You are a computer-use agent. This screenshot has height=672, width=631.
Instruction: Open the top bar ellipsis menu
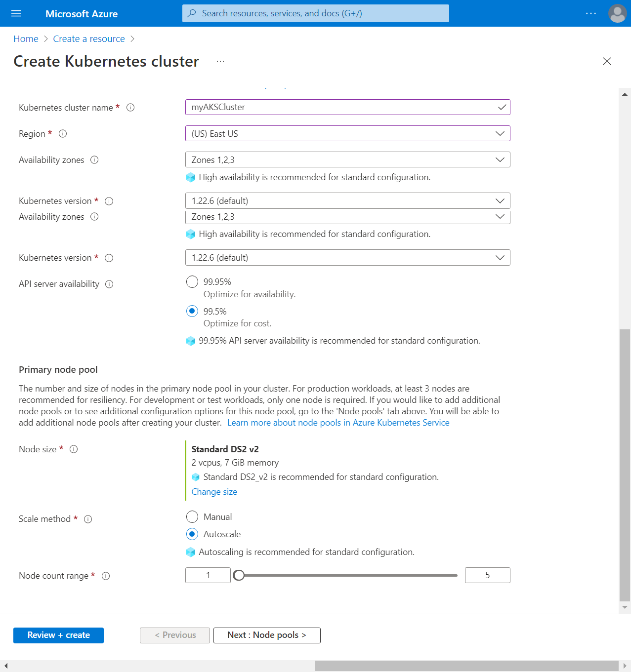coord(591,13)
